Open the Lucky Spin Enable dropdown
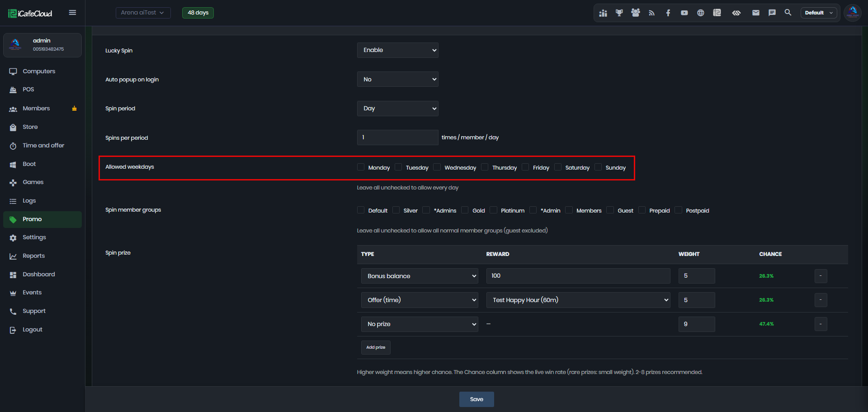The height and width of the screenshot is (412, 868). (x=398, y=50)
